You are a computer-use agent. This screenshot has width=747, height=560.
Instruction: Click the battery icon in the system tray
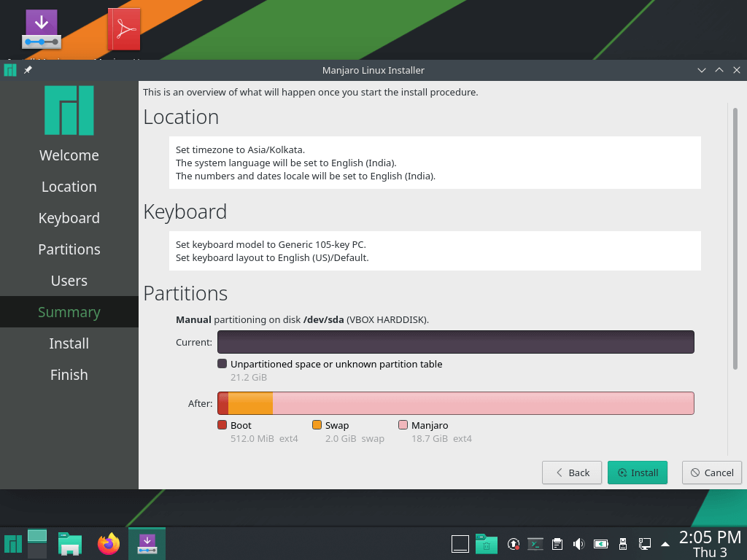(x=600, y=544)
